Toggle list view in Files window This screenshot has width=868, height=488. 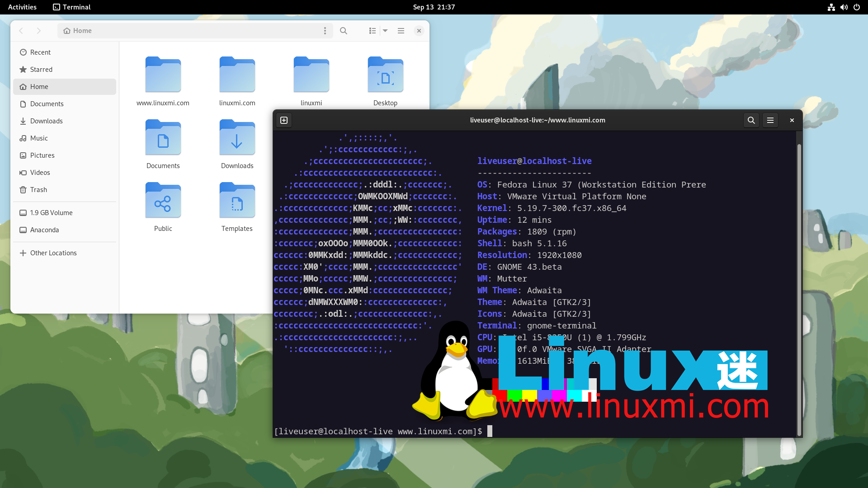click(x=373, y=31)
